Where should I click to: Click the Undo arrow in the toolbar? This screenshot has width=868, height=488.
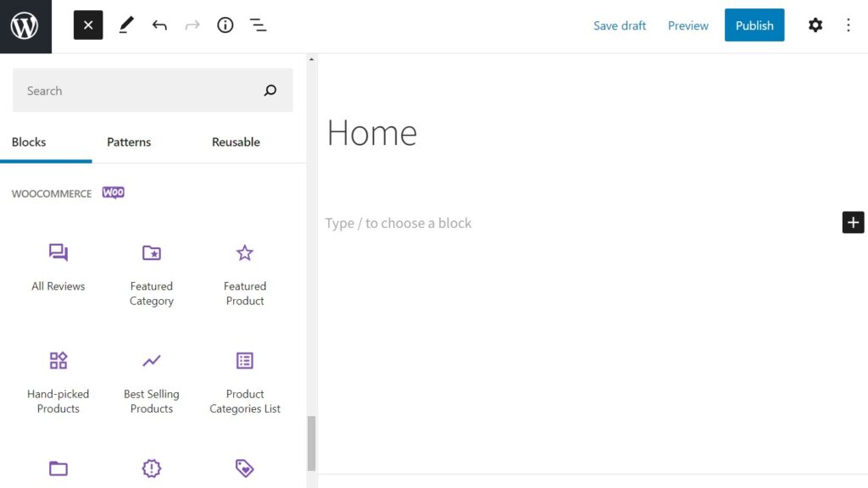click(159, 25)
